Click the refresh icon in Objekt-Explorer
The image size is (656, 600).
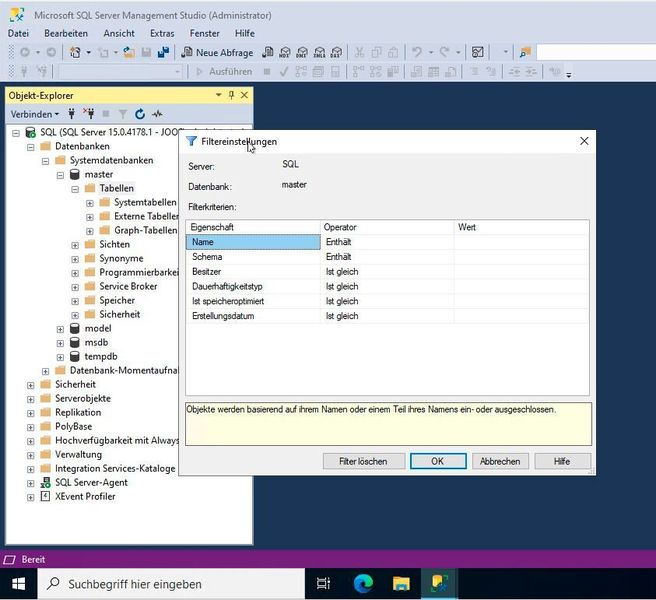(x=140, y=114)
